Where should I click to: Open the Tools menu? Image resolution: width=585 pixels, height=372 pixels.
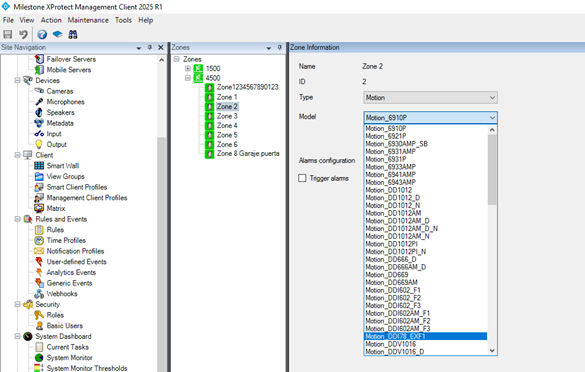click(123, 20)
